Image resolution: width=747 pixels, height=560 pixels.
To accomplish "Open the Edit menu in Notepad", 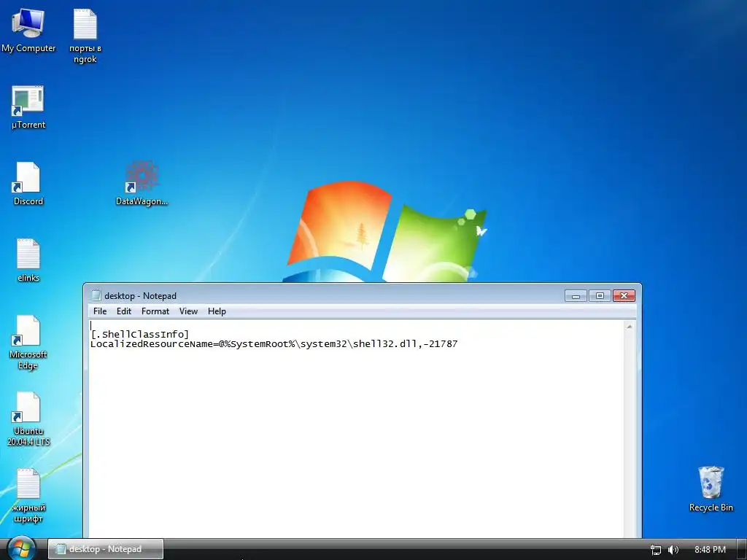I will point(124,311).
